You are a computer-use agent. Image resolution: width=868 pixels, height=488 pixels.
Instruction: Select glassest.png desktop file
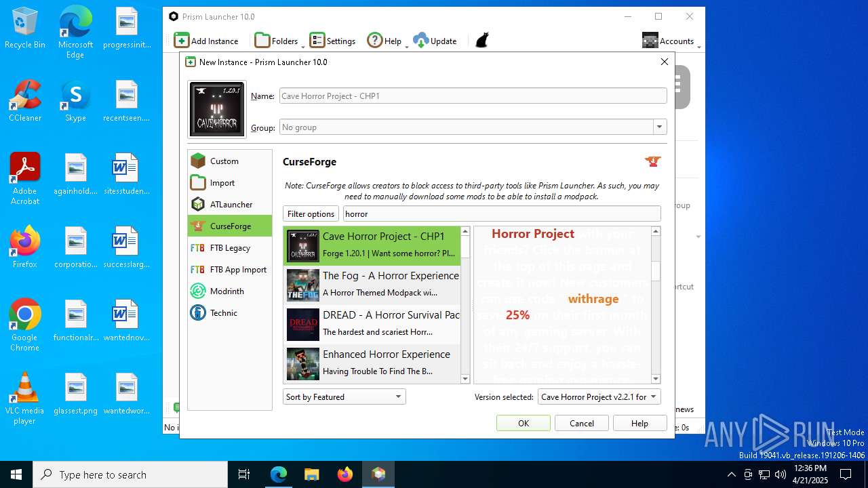pyautogui.click(x=75, y=394)
